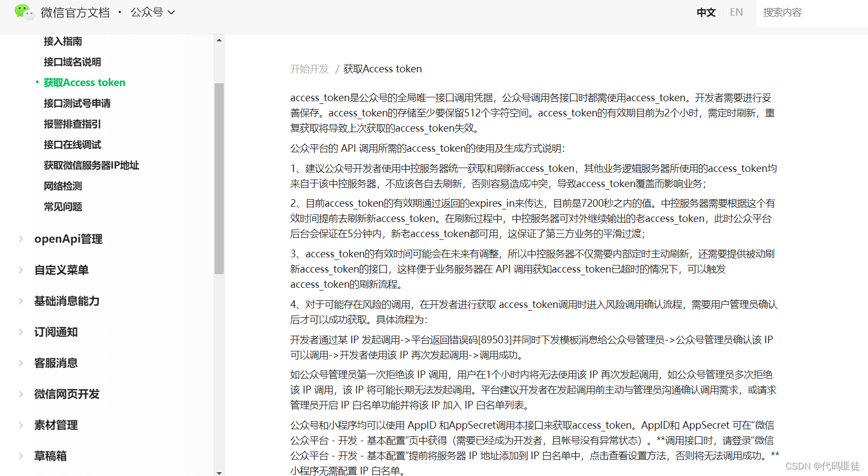Click 获取Access token breadcrumb text
The image size is (868, 476).
click(382, 69)
